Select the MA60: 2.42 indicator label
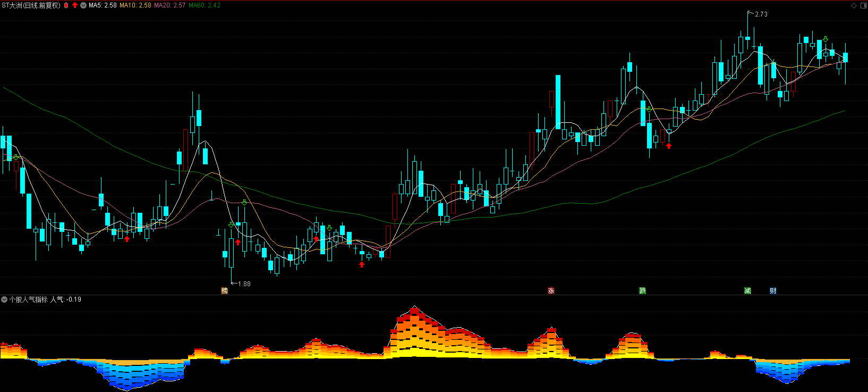868x392 pixels. (x=205, y=5)
